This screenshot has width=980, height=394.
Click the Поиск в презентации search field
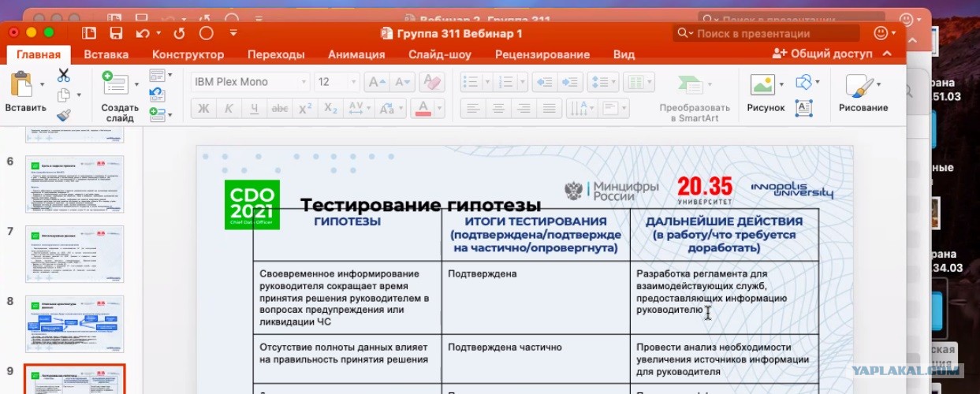pos(766,33)
